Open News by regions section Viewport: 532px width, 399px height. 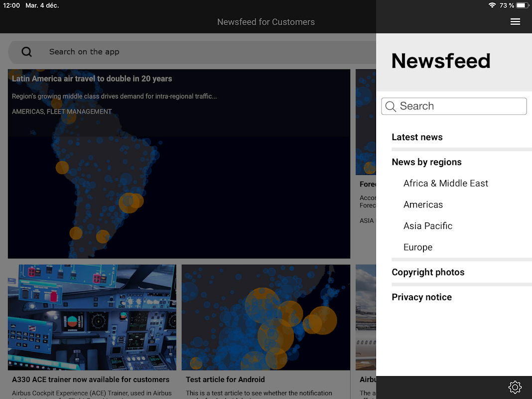(x=426, y=162)
